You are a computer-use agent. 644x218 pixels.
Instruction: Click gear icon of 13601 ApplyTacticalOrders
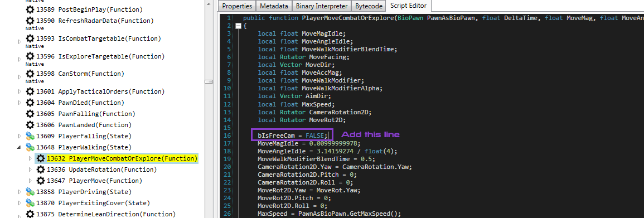click(x=30, y=91)
